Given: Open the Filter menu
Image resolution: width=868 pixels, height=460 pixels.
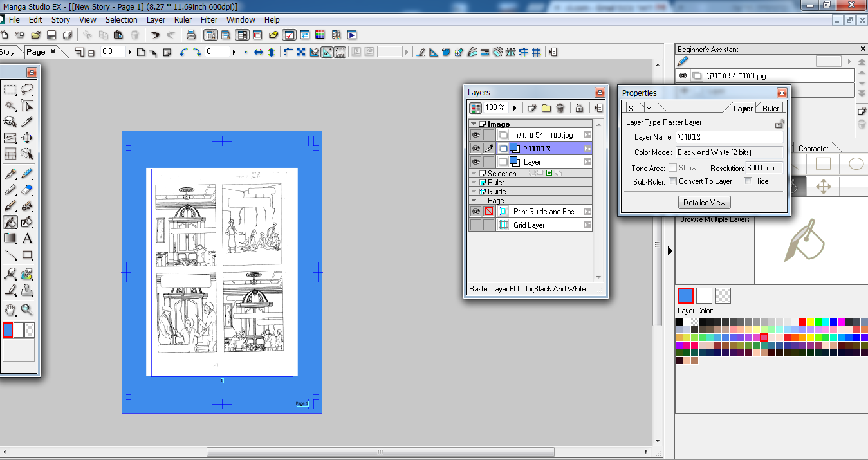Looking at the screenshot, I should (x=209, y=19).
